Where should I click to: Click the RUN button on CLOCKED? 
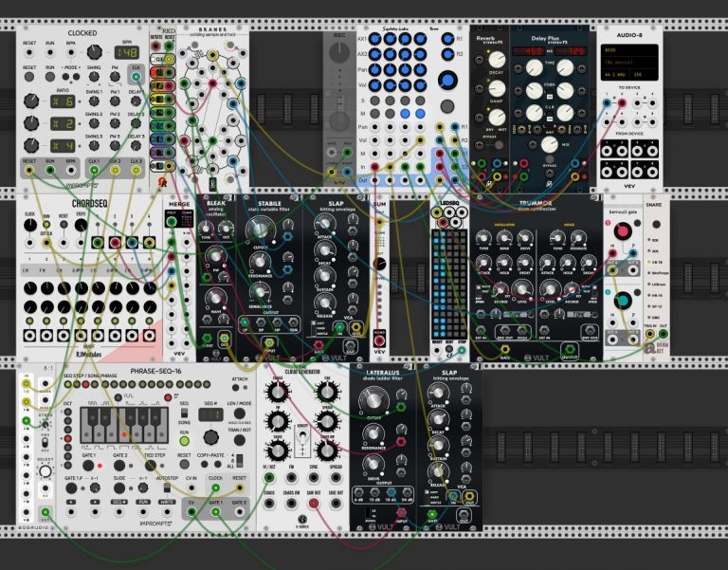pyautogui.click(x=50, y=77)
